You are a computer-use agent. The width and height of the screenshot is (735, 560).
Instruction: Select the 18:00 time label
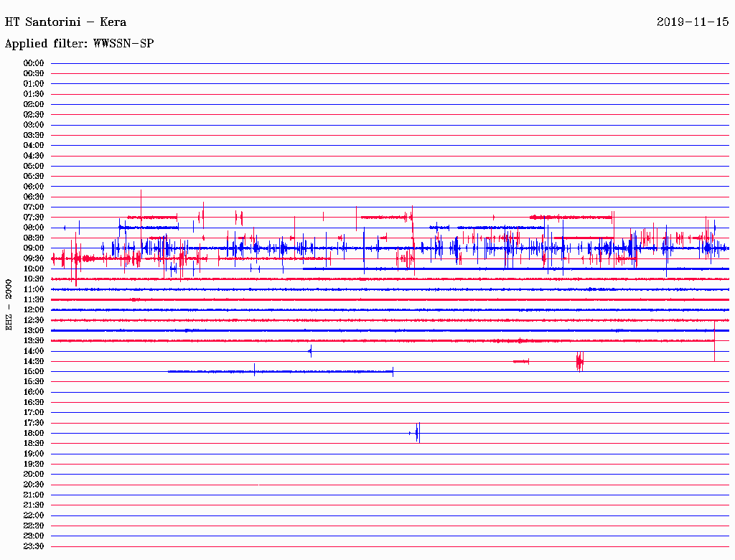[x=33, y=433]
